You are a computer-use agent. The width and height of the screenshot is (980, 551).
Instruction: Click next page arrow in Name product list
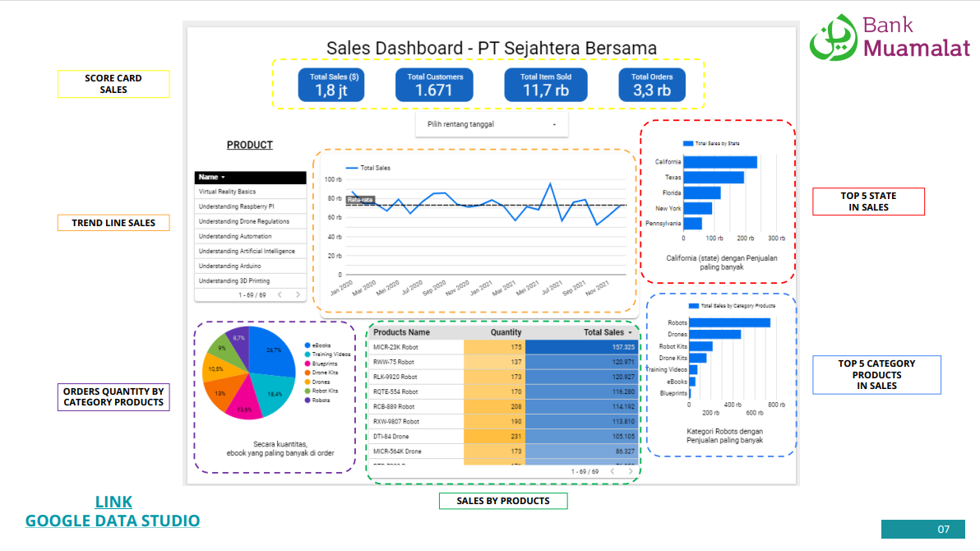pyautogui.click(x=298, y=294)
